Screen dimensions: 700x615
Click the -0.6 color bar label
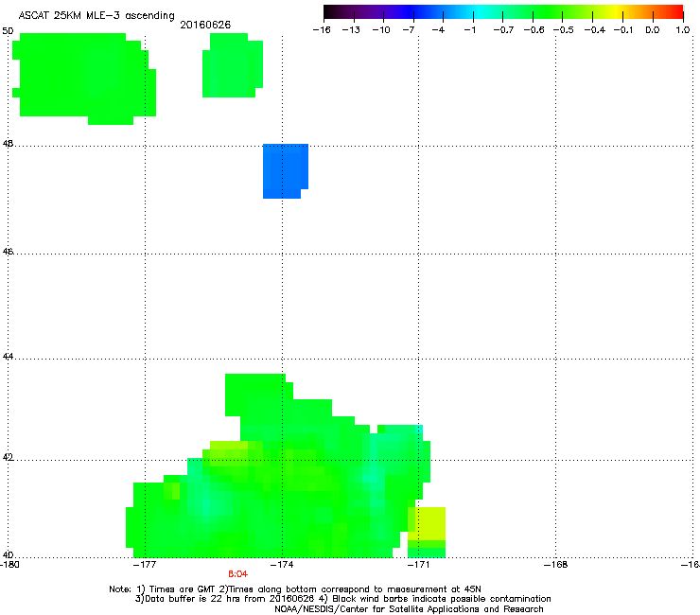click(x=534, y=30)
